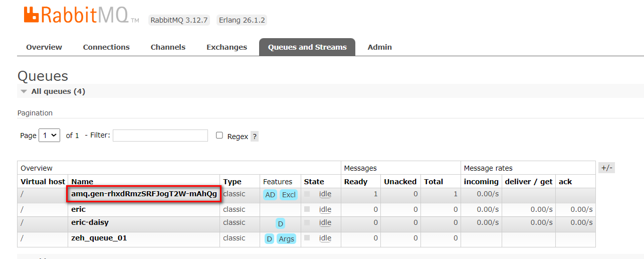Enable the Regex checkbox
The height and width of the screenshot is (259, 644).
coord(220,136)
